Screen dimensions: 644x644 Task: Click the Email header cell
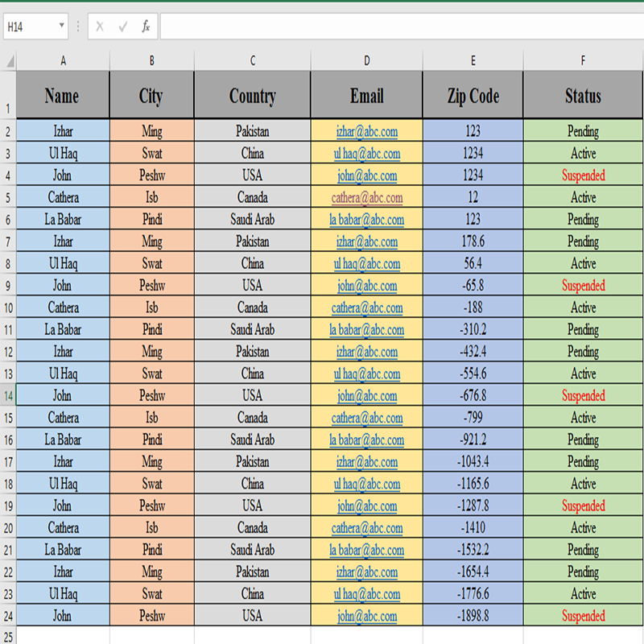click(366, 96)
